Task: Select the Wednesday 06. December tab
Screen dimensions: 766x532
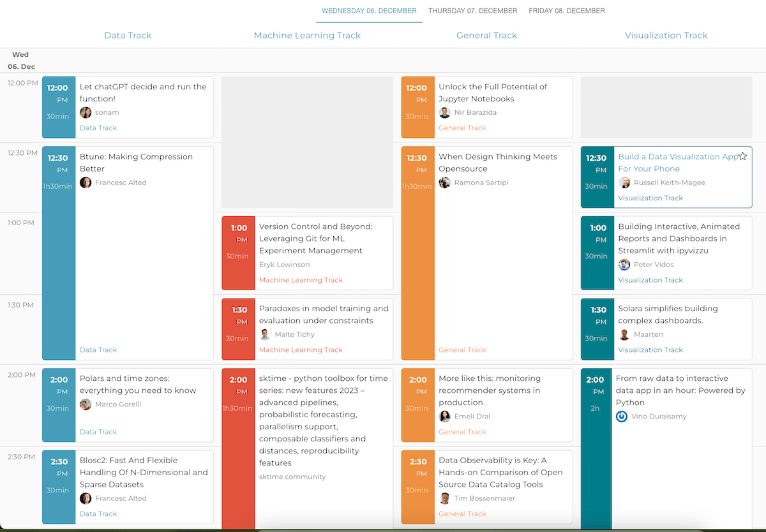Action: click(369, 11)
